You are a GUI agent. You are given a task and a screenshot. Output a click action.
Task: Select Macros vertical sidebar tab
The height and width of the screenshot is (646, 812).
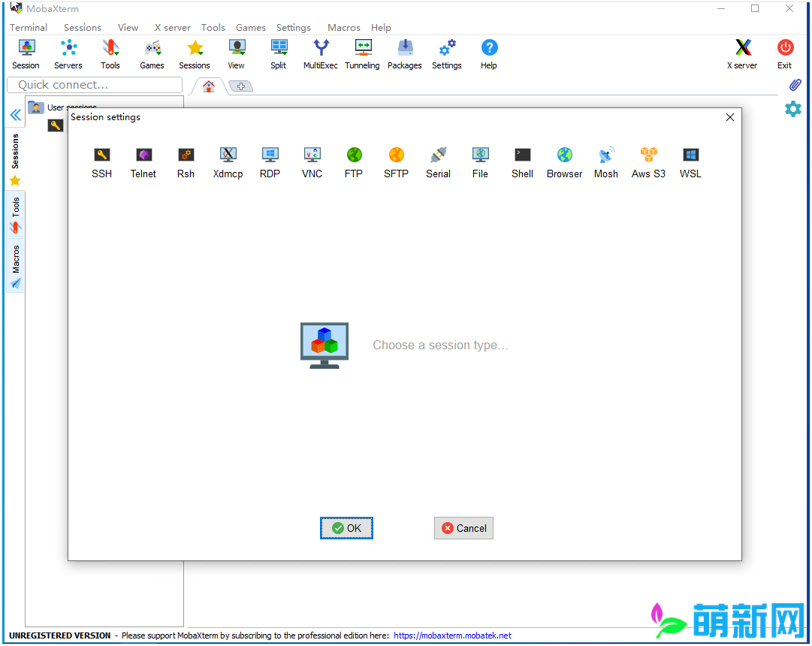pos(15,266)
